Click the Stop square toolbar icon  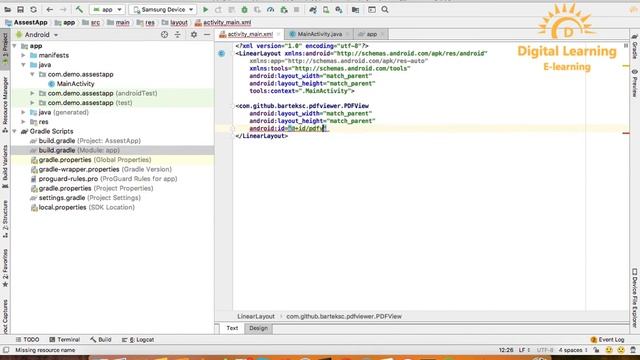click(297, 9)
